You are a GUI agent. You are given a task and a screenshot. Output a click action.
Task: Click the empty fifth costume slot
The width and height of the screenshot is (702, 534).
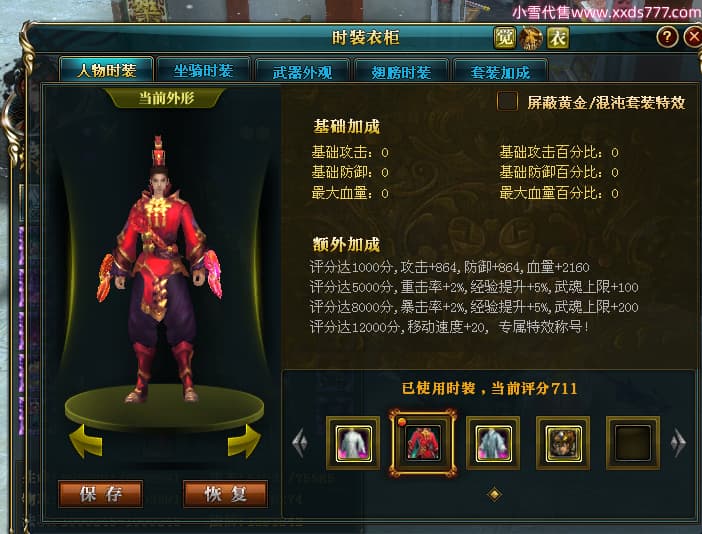(x=633, y=443)
